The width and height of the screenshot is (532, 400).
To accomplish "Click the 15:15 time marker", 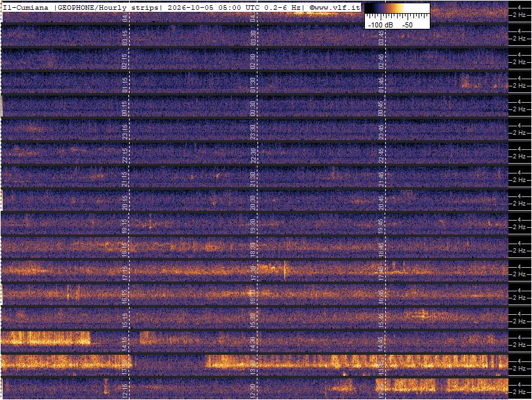I will [x=125, y=320].
